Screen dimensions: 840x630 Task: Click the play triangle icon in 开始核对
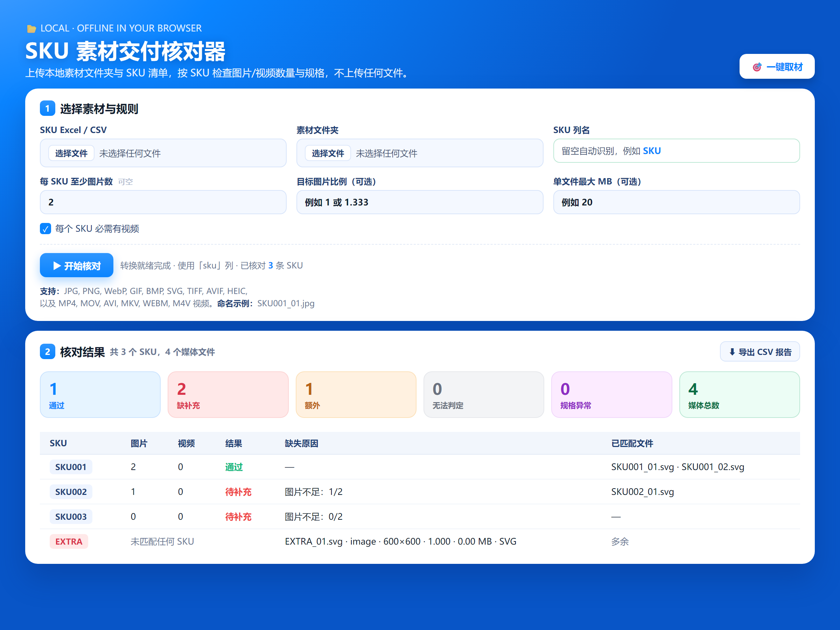point(57,266)
